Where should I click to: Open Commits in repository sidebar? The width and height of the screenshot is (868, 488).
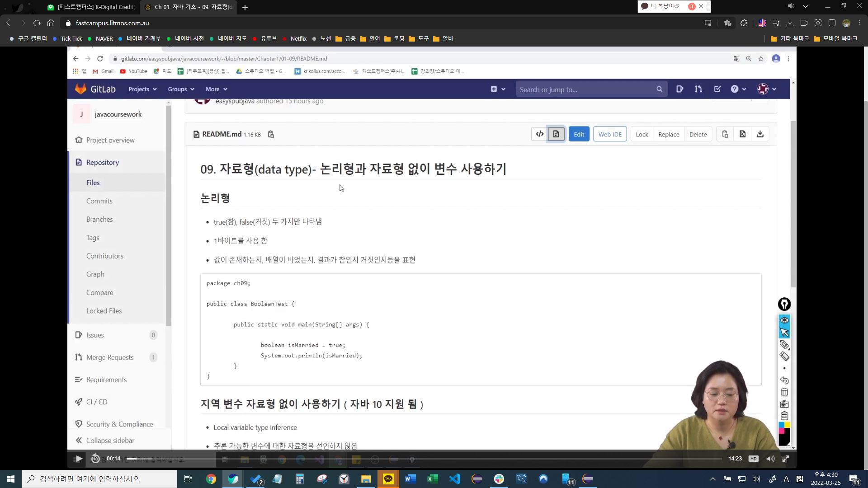pos(99,201)
